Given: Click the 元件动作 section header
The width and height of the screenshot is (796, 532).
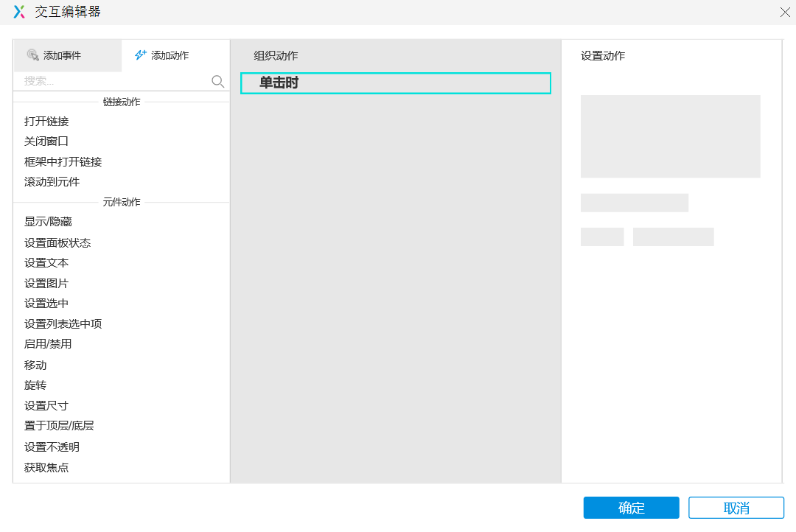Looking at the screenshot, I should pyautogui.click(x=122, y=202).
